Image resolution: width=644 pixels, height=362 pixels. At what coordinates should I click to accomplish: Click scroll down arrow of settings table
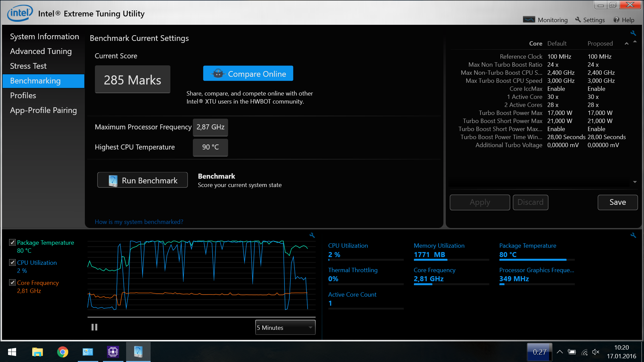pyautogui.click(x=635, y=182)
